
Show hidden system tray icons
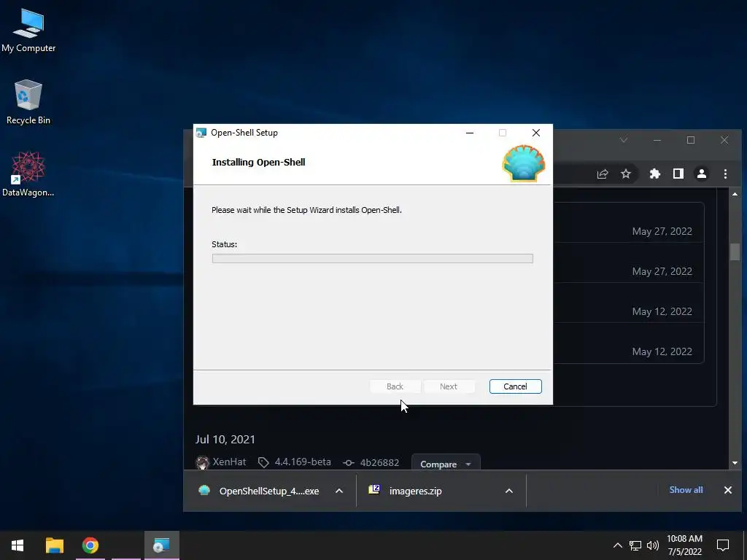[617, 545]
